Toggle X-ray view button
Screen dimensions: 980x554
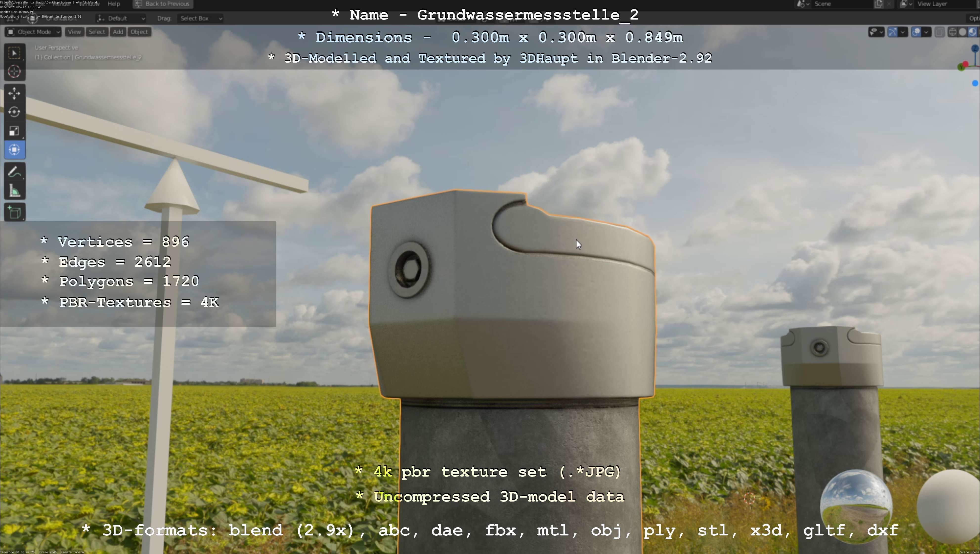pos(939,32)
